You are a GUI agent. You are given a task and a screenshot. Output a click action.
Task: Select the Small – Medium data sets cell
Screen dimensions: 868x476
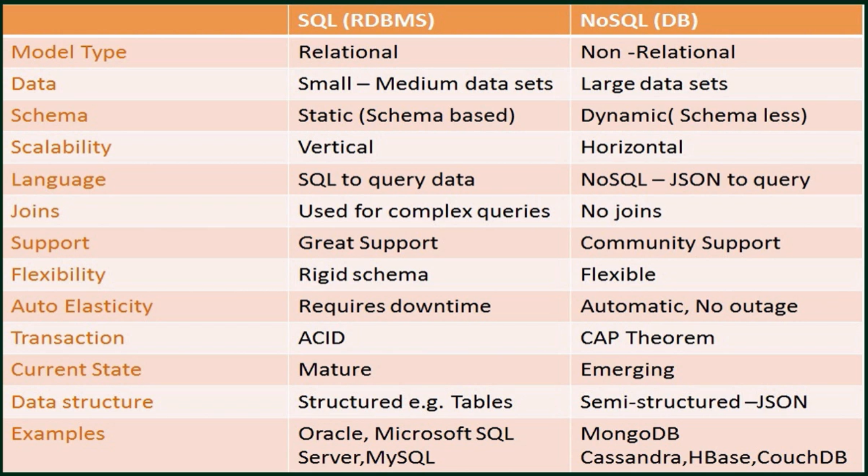tap(425, 84)
